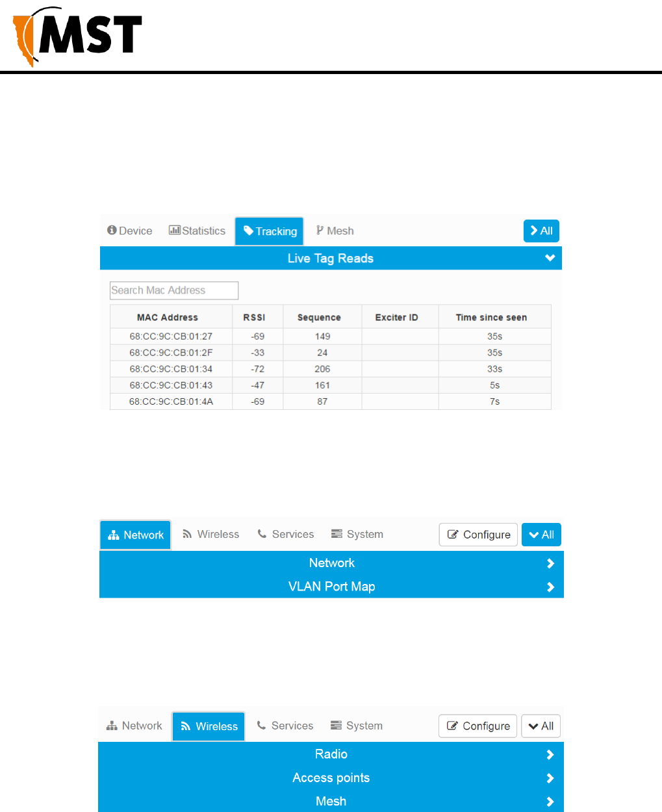Expand the Radio section chevron
This screenshot has height=812, width=662.
550,754
